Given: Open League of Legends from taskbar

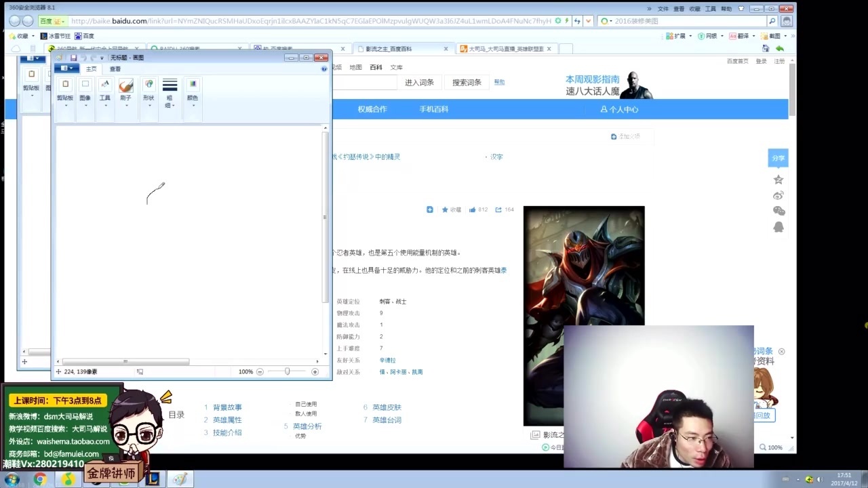Looking at the screenshot, I should (152, 479).
